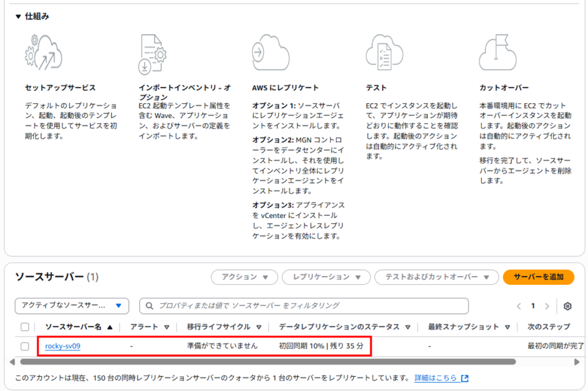
Task: Open table preferences gear icon
Action: (x=568, y=306)
